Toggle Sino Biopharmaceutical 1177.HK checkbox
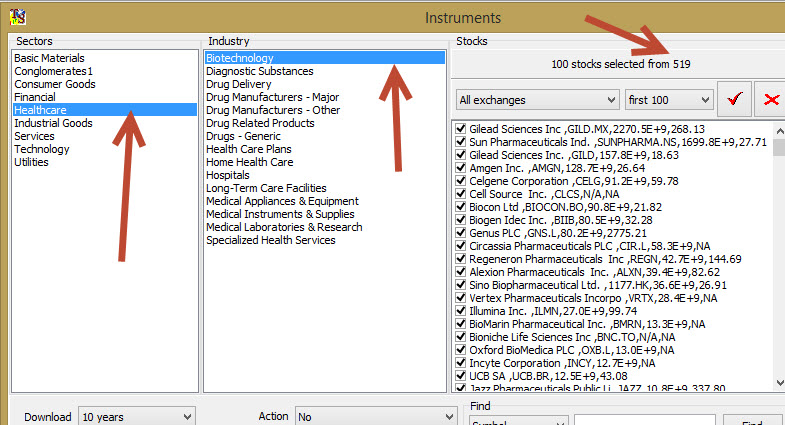 point(461,285)
